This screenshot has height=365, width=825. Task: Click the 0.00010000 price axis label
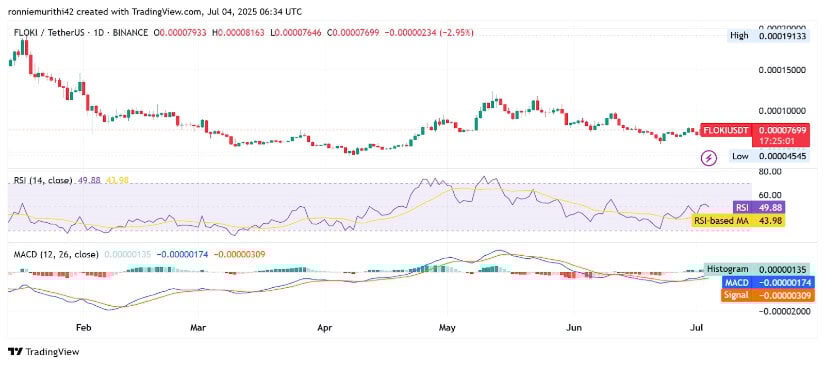(781, 111)
